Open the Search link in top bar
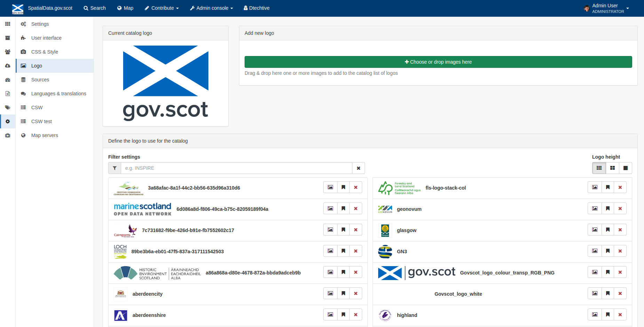 pos(95,8)
